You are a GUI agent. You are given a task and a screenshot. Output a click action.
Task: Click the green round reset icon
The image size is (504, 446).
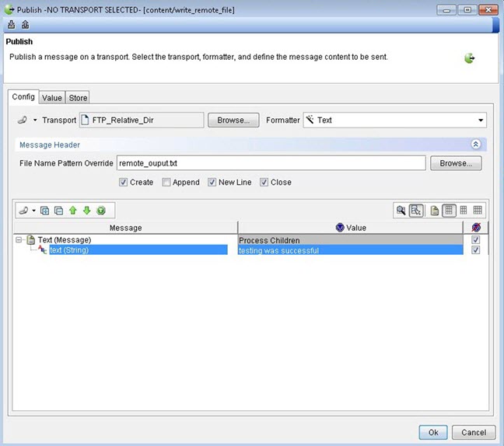pos(101,211)
